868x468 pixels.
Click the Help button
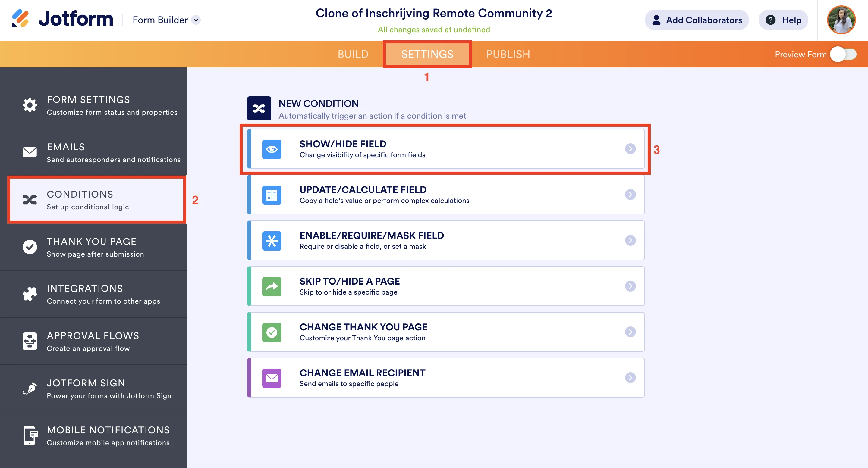click(783, 20)
